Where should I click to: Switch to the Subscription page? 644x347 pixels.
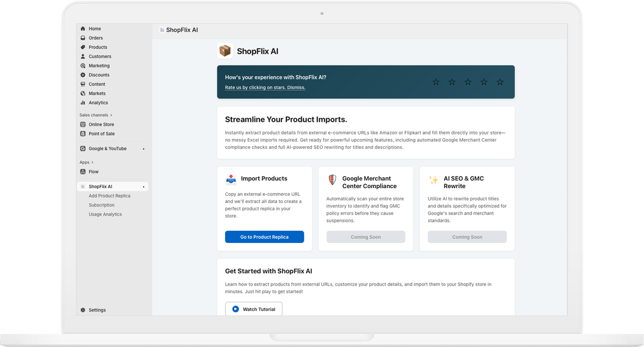[101, 205]
